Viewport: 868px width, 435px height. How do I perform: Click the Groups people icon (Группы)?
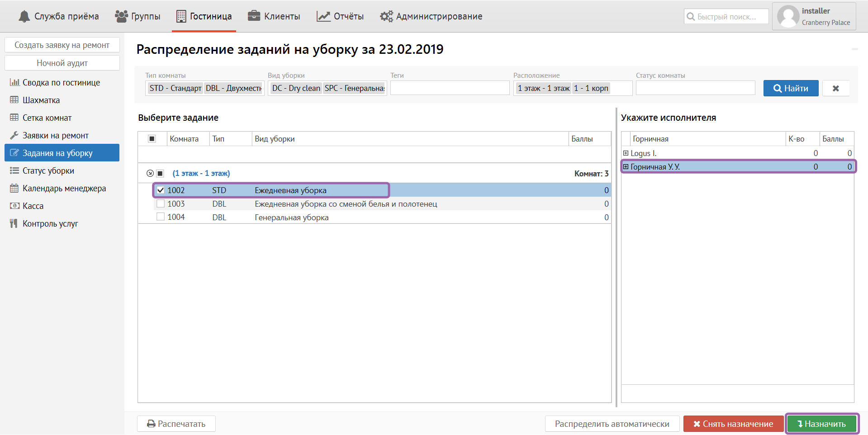121,17
